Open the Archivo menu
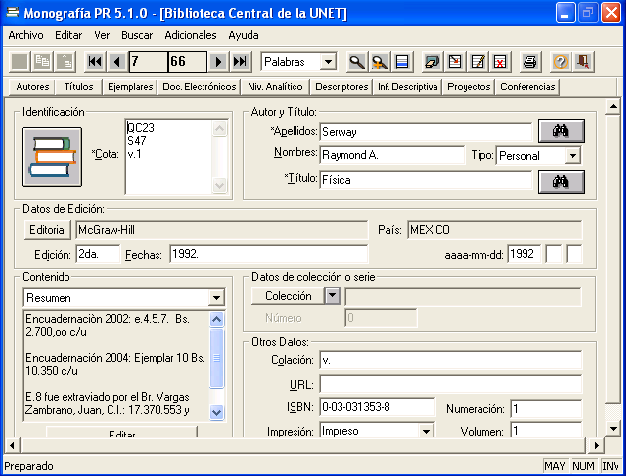 [x=26, y=35]
